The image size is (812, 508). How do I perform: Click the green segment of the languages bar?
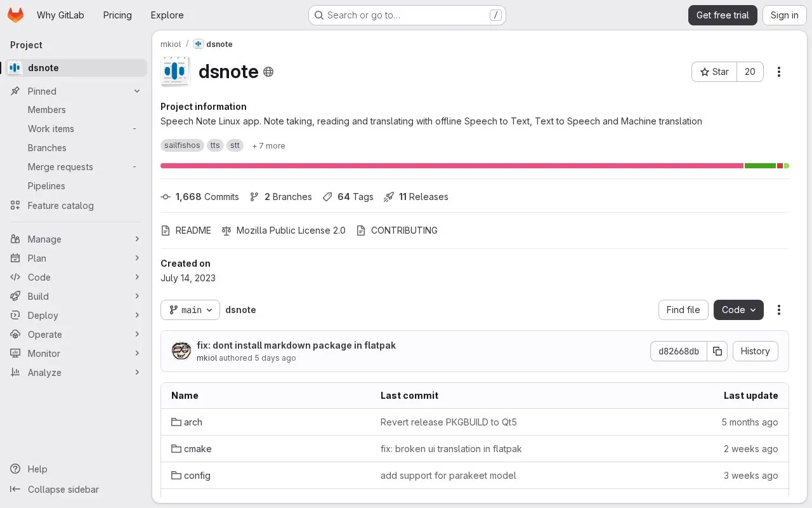tap(760, 166)
